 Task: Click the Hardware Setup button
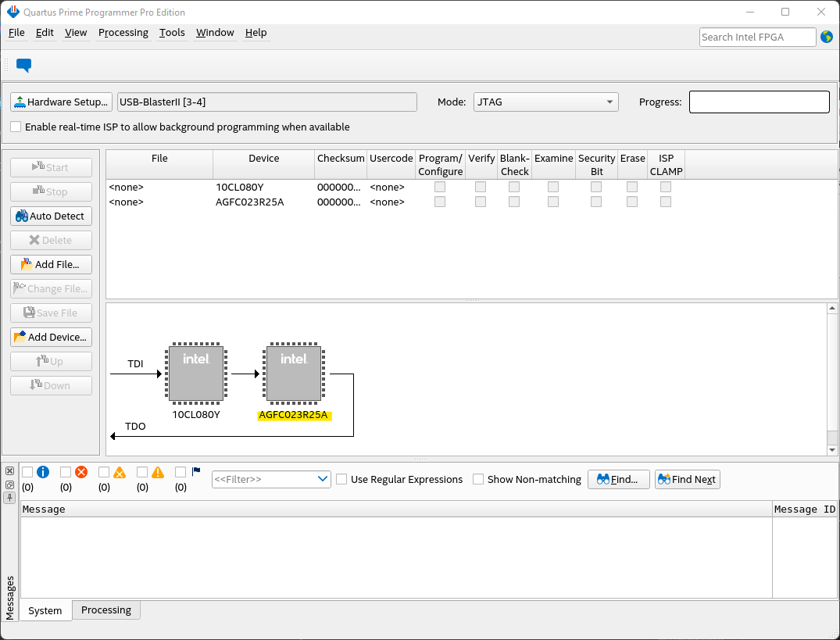click(61, 102)
